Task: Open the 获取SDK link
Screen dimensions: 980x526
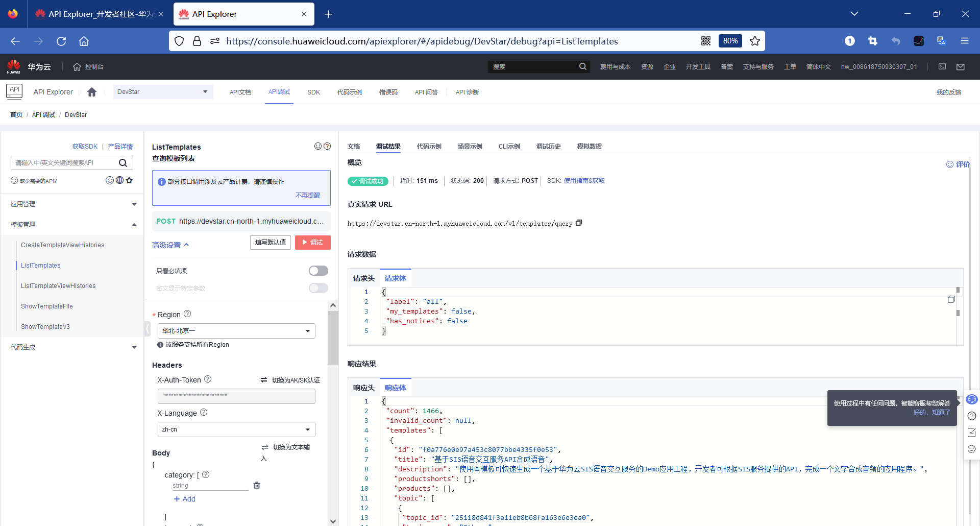Action: (85, 147)
